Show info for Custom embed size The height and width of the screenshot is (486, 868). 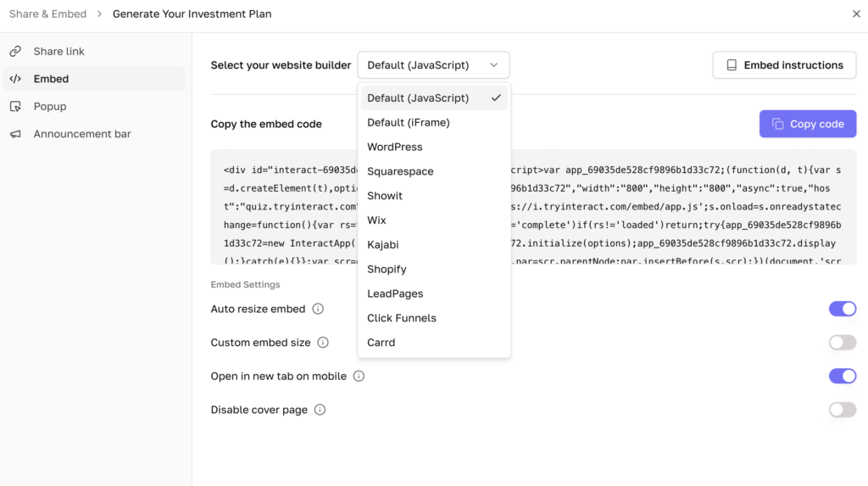[323, 343]
